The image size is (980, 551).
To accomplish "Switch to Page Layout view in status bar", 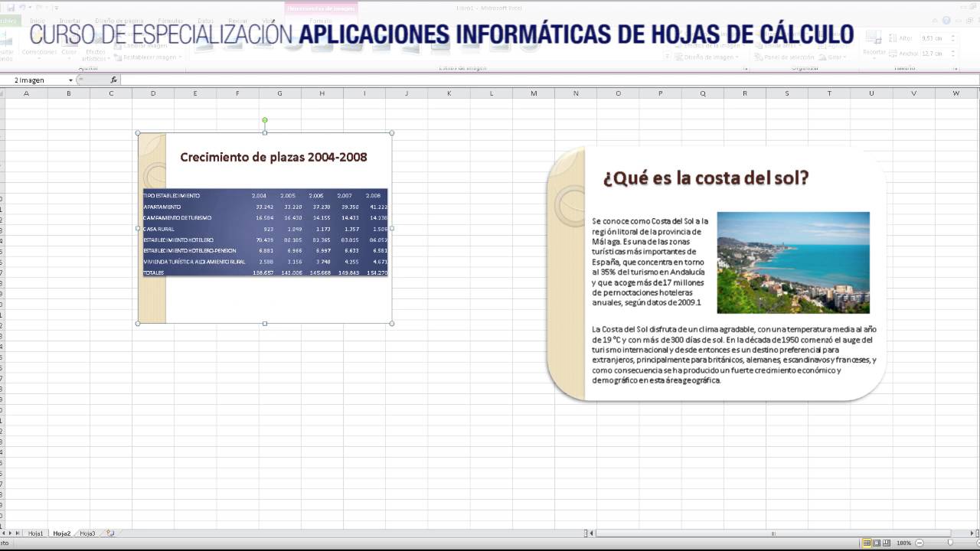I will coord(877,543).
